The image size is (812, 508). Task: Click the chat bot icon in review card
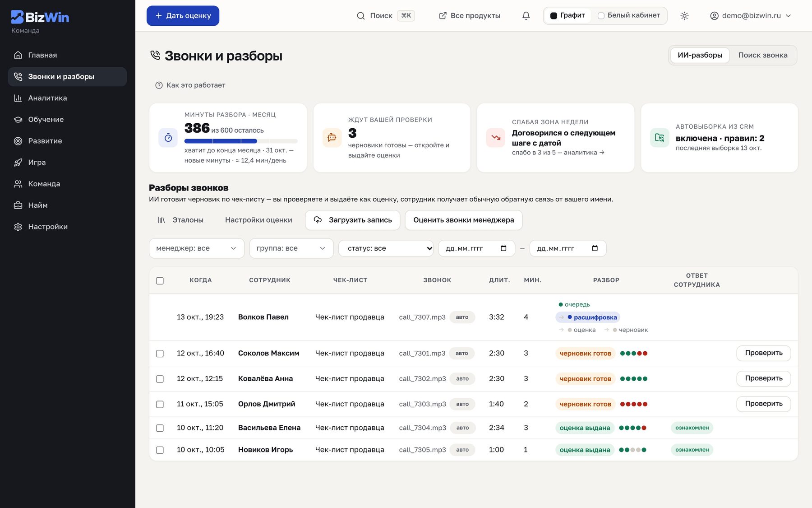pyautogui.click(x=332, y=138)
